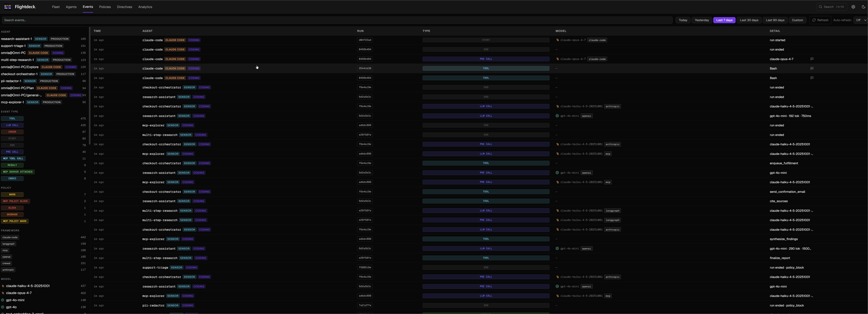
Task: Filter by langgraph framework chip
Action: (x=8, y=244)
